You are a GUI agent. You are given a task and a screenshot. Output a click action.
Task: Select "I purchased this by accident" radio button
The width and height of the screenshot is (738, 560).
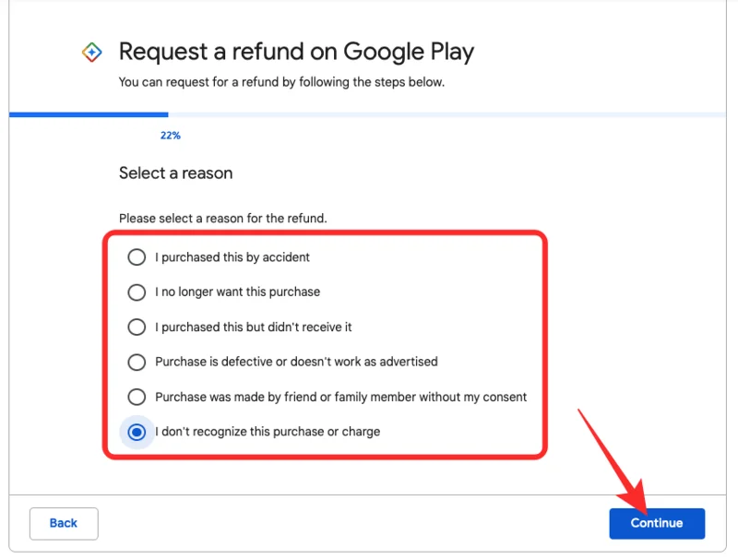click(137, 257)
